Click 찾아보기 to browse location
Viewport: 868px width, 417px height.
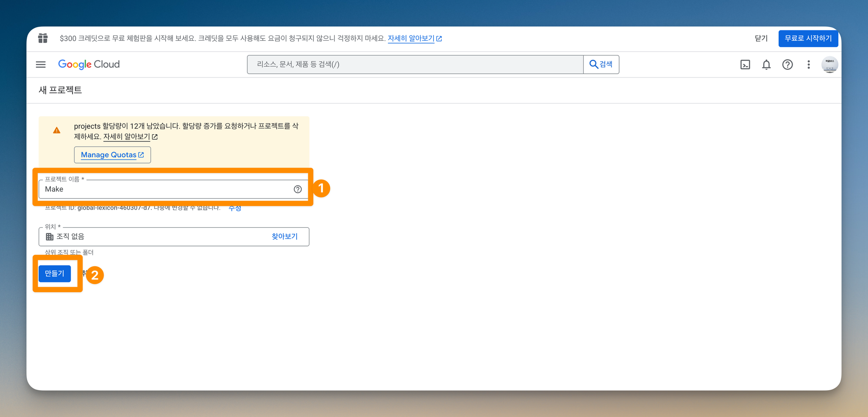[285, 236]
